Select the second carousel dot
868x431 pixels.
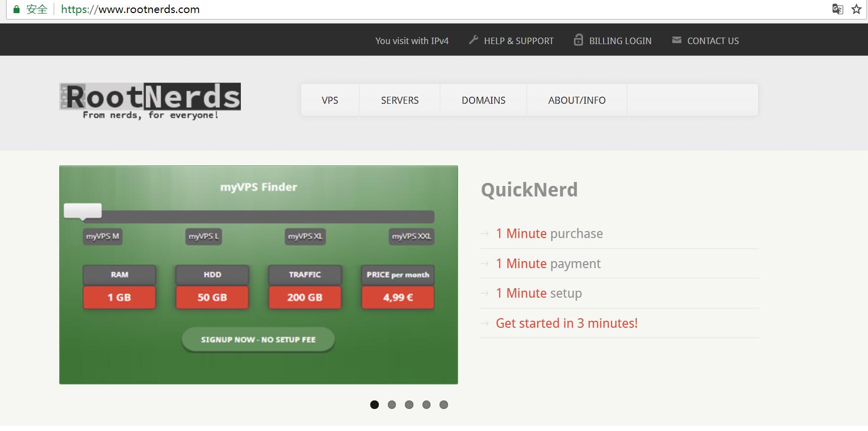tap(392, 404)
